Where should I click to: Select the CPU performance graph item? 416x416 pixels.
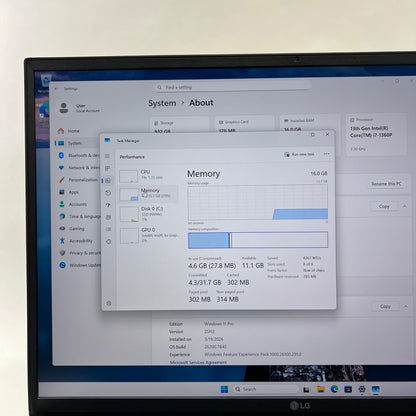tap(148, 175)
